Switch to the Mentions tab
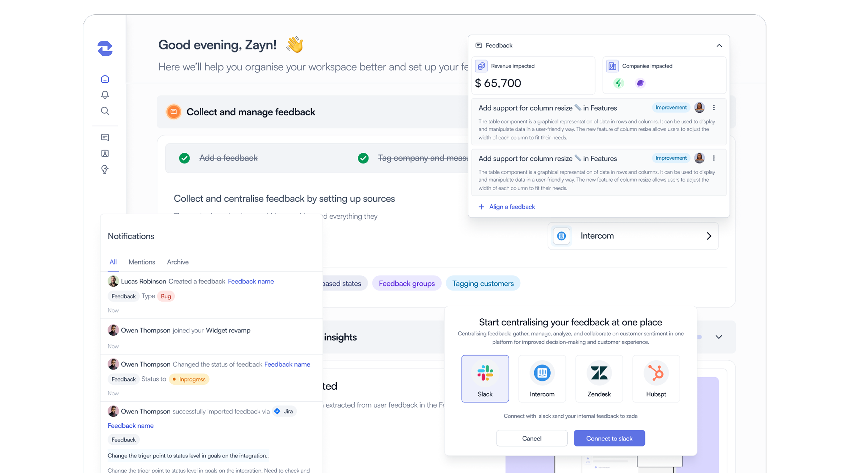 [x=142, y=262]
